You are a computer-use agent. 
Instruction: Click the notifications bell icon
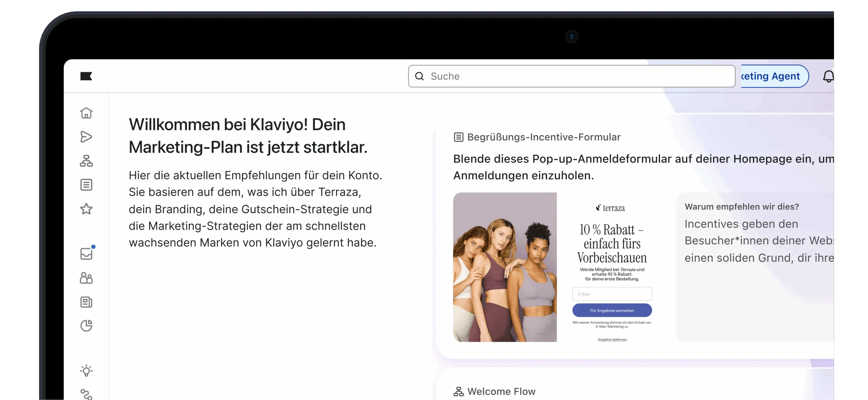click(x=828, y=77)
